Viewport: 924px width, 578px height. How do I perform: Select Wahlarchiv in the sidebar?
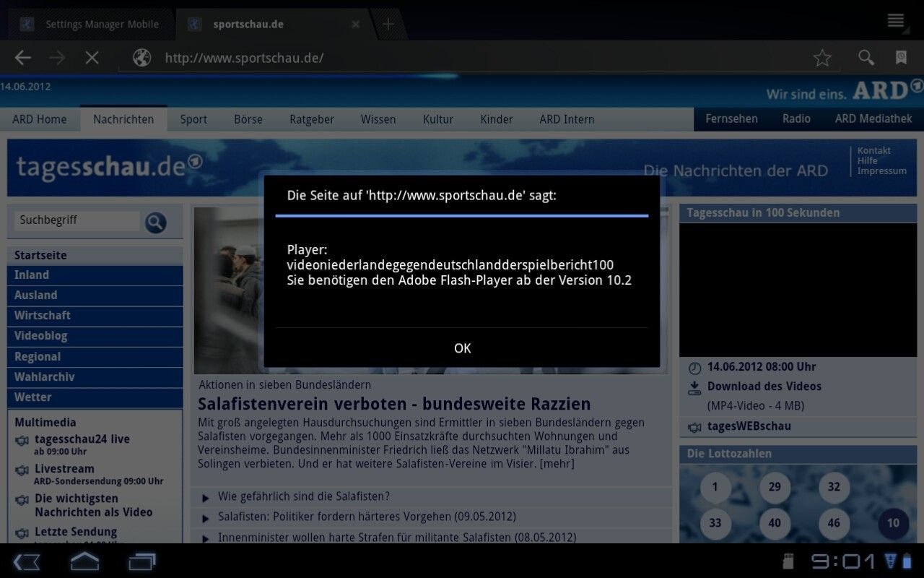pyautogui.click(x=95, y=377)
